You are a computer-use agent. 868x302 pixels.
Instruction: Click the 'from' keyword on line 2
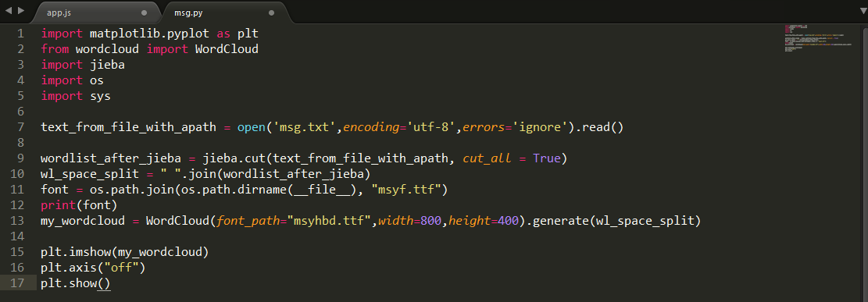point(55,49)
